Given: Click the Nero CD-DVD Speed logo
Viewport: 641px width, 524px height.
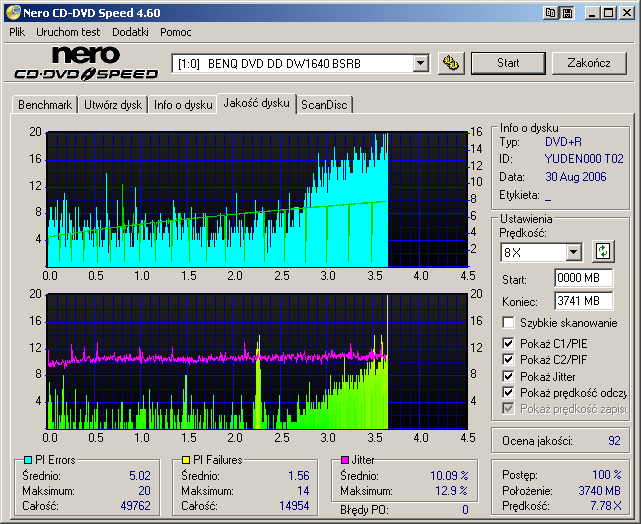Looking at the screenshot, I should (86, 63).
